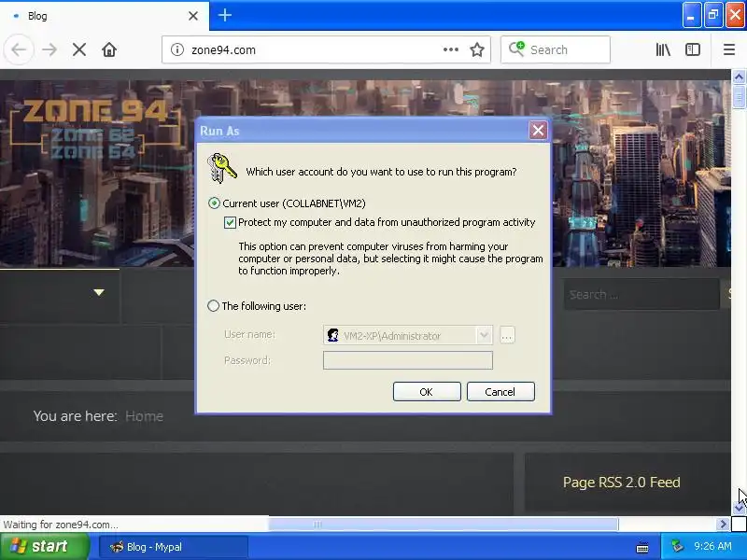The image size is (747, 560).
Task: Click the keys icon in Run As
Action: 222,168
